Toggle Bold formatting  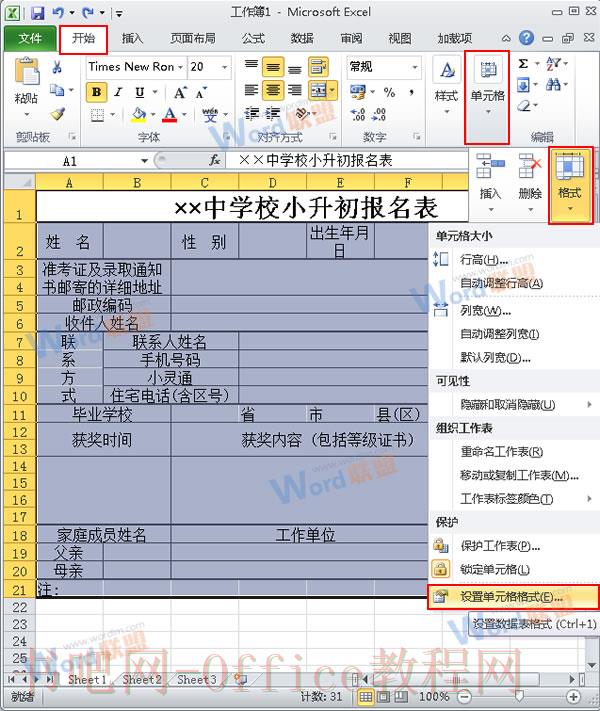tap(97, 93)
